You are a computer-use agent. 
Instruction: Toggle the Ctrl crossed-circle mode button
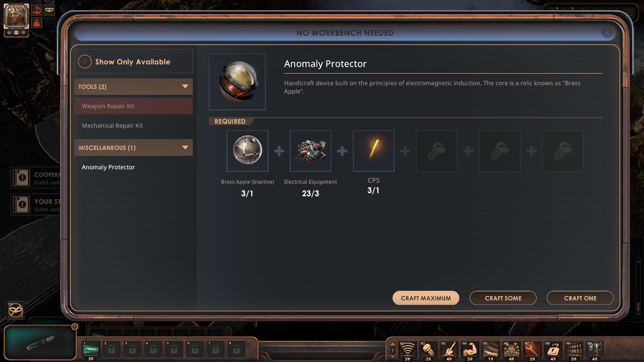click(16, 310)
